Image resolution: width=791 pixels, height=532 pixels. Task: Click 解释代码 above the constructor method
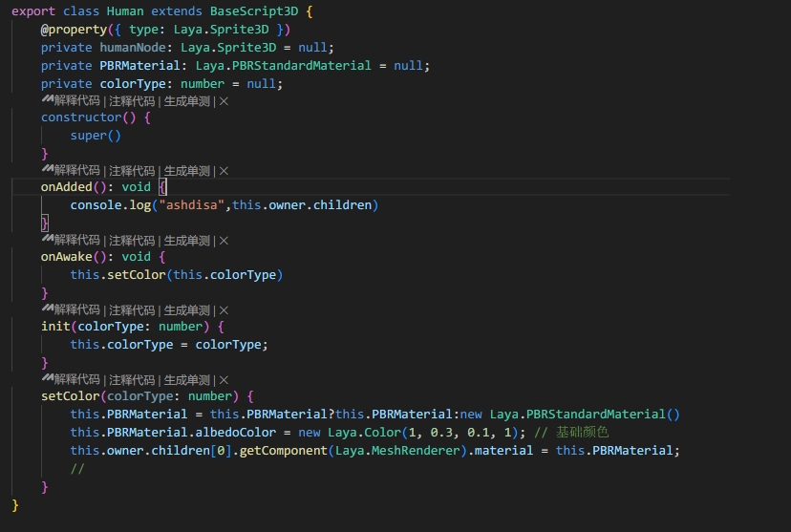(x=76, y=101)
